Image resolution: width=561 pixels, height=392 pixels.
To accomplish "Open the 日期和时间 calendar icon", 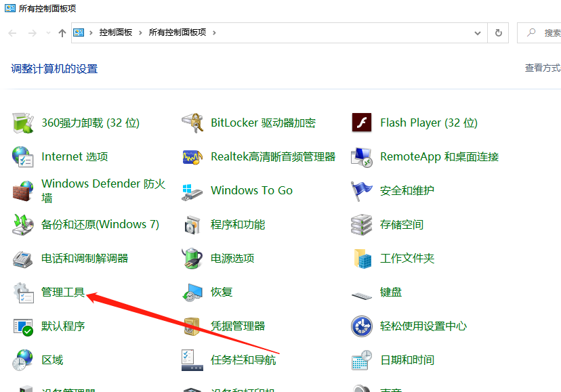I will 361,360.
